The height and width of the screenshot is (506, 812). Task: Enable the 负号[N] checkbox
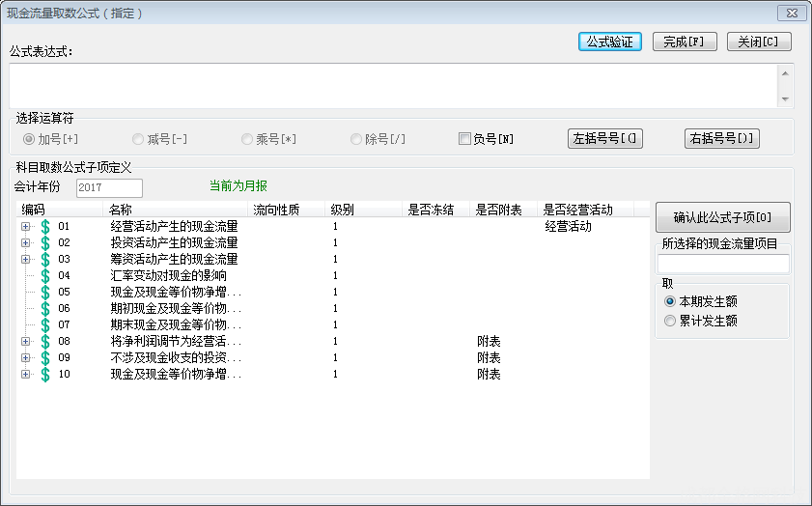[x=464, y=139]
